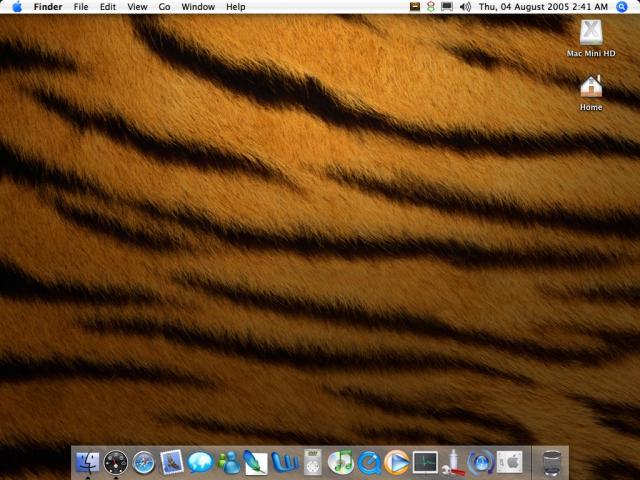The image size is (640, 480).
Task: Open Safari compass icon in Dock
Action: [x=144, y=462]
